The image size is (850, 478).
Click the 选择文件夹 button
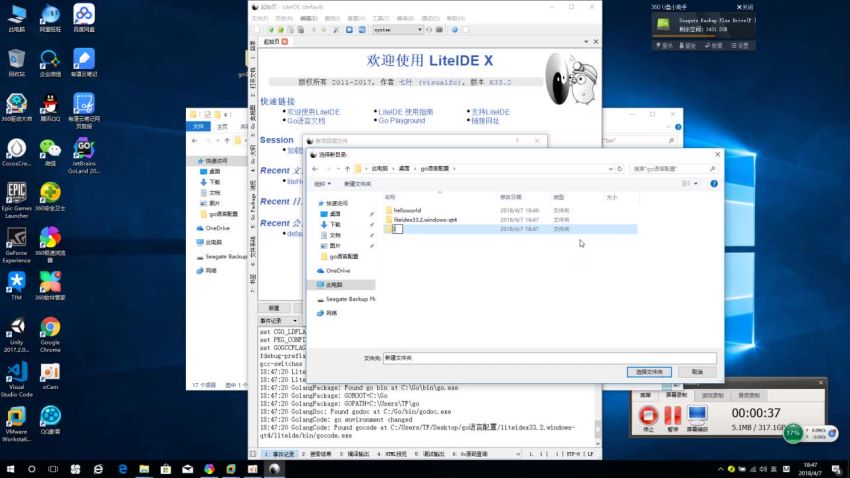(x=649, y=372)
